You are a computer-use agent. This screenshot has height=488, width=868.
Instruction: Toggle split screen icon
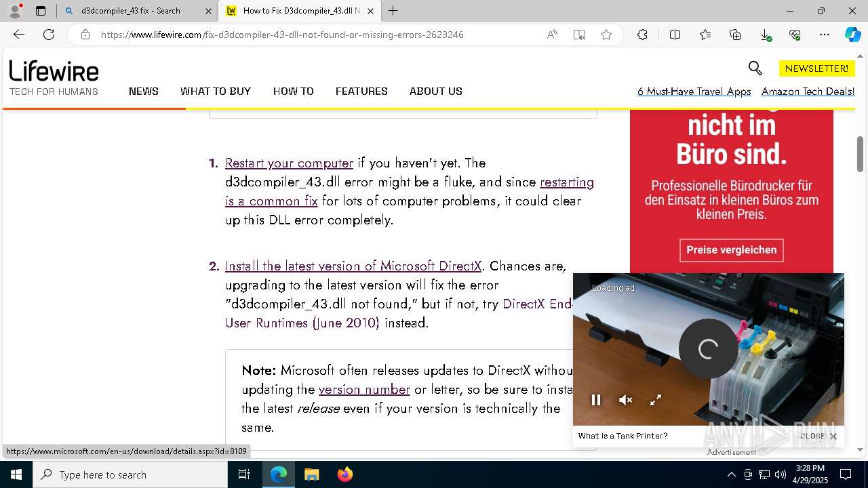point(675,35)
